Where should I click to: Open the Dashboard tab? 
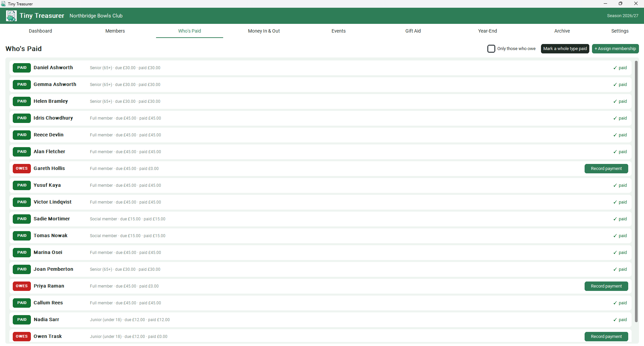pyautogui.click(x=40, y=31)
